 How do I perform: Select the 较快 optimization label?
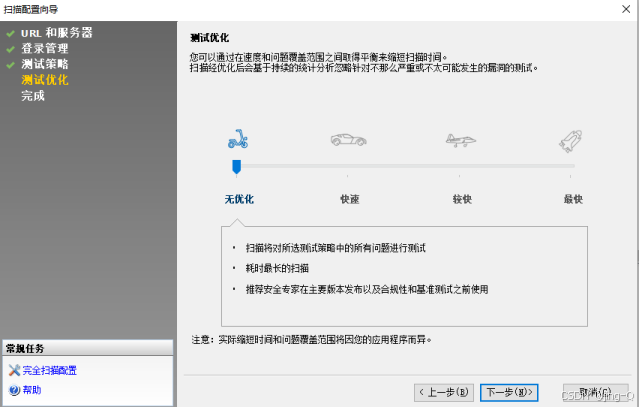coord(462,199)
